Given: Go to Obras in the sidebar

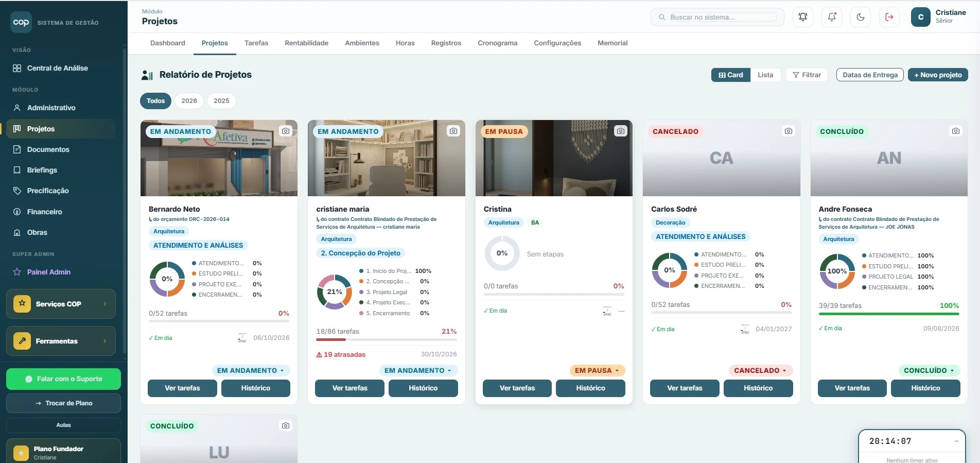Looking at the screenshot, I should click(37, 232).
